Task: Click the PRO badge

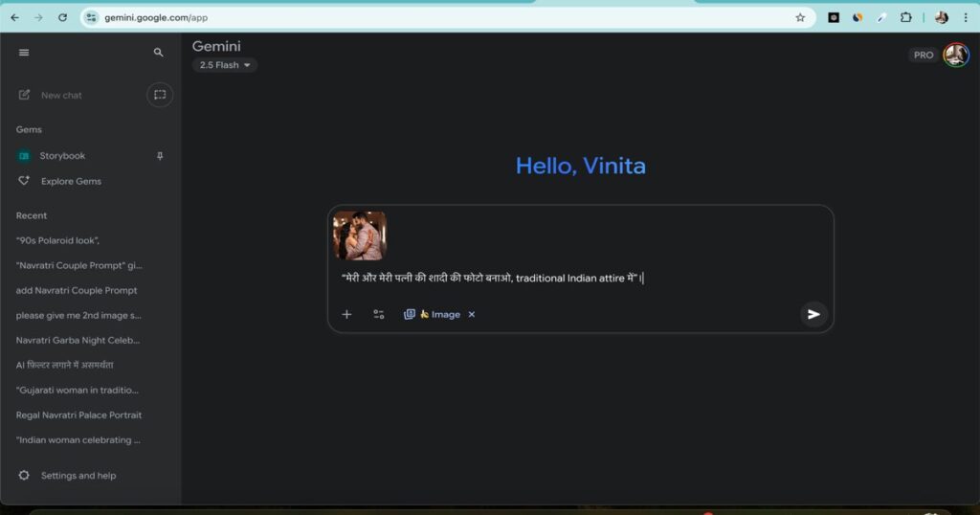Action: click(x=924, y=55)
